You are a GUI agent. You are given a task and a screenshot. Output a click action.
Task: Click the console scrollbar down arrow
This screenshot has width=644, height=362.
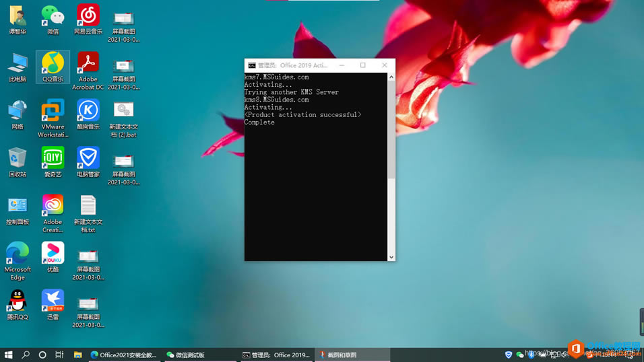[x=391, y=257]
